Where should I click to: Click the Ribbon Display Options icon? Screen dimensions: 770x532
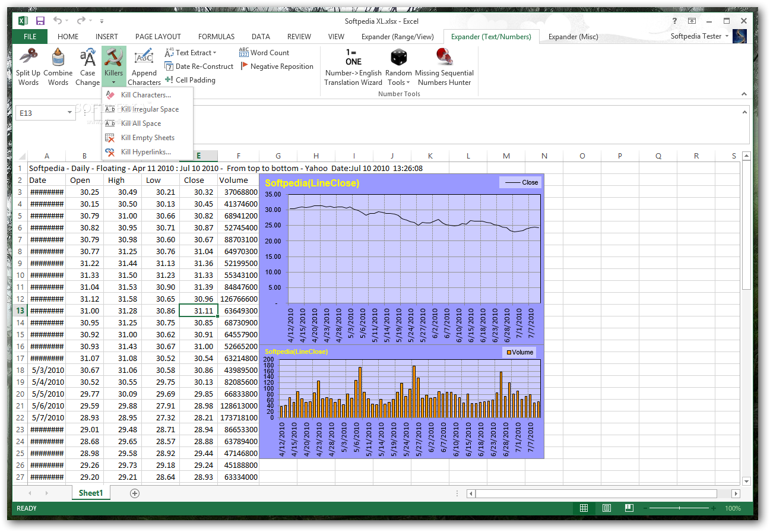click(x=692, y=21)
